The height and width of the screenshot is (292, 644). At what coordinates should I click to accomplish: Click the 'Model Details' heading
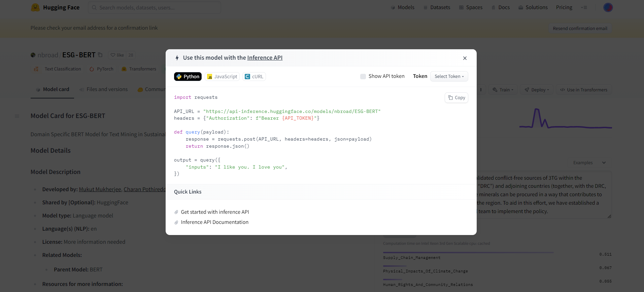point(50,151)
